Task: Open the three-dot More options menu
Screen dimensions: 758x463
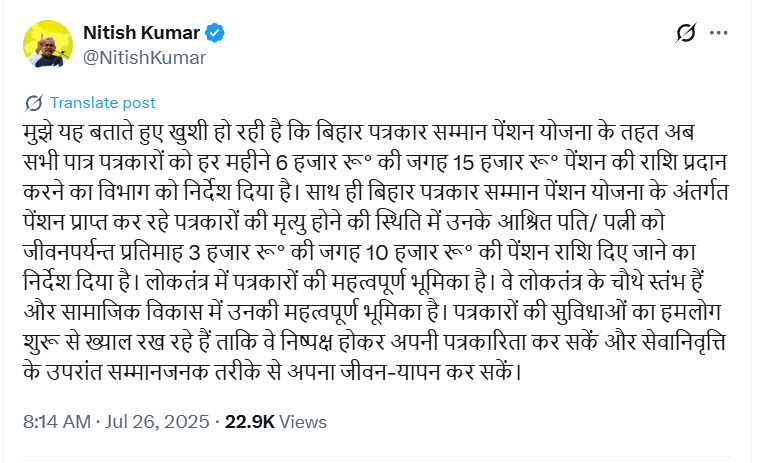Action: point(719,34)
